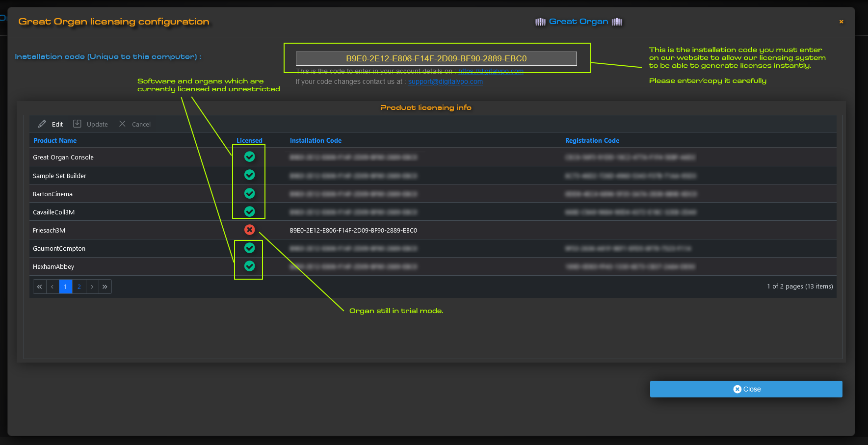868x445 pixels.
Task: Click the Edit toolbar label
Action: [57, 124]
